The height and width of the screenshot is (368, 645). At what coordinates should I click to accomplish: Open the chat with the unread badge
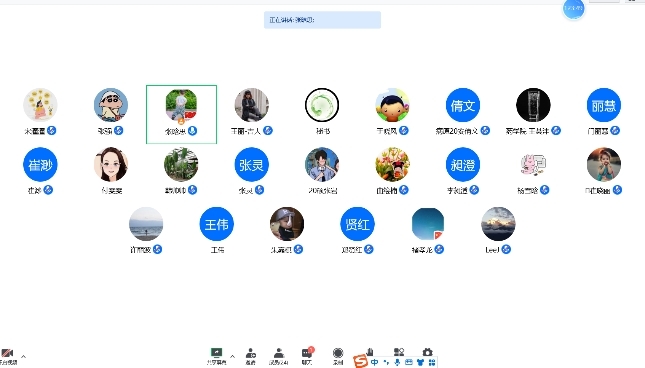[307, 356]
